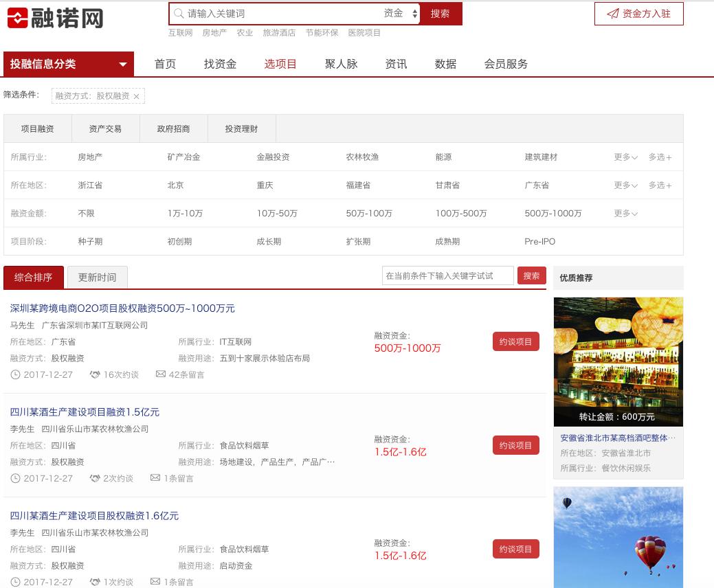This screenshot has width=714, height=588.
Task: Click the 约谈项目 button on the first listing
Action: click(515, 341)
